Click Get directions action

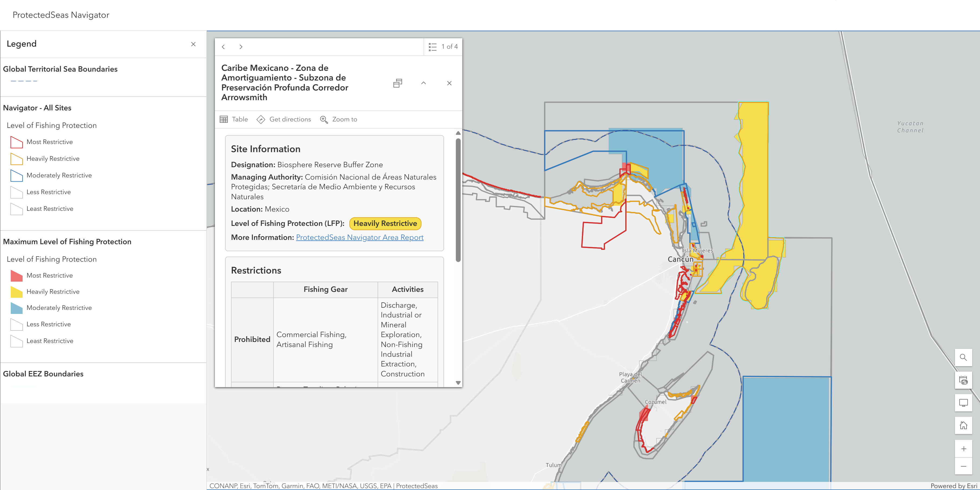[x=284, y=119]
